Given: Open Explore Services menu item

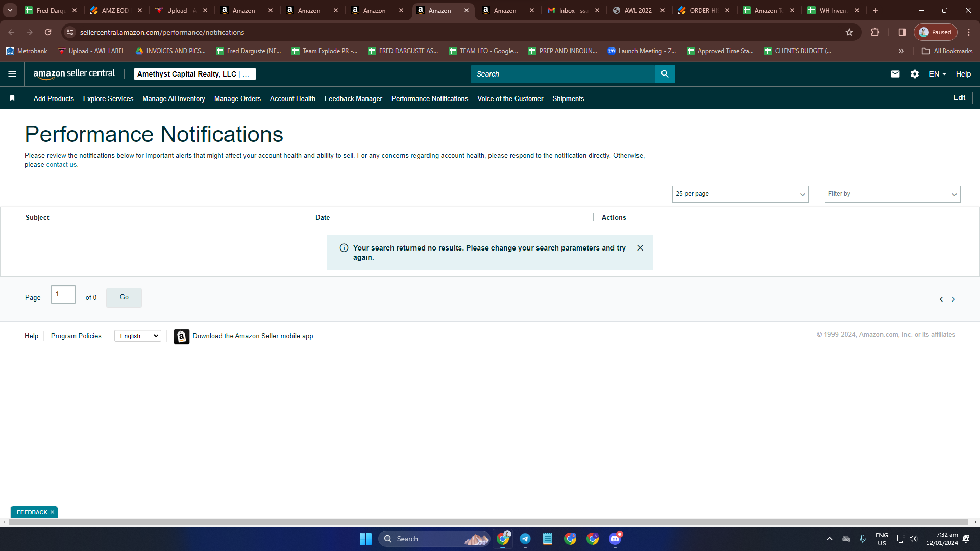Looking at the screenshot, I should tap(108, 98).
